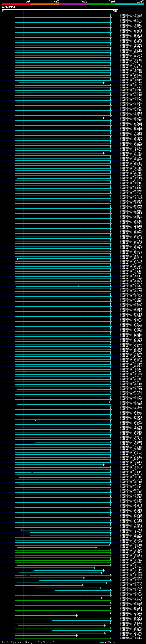Image resolution: width=146 pixels, height=644 pixels.
Task: Select the UniRef100_B4JAL1 label
Action: (131, 392)
